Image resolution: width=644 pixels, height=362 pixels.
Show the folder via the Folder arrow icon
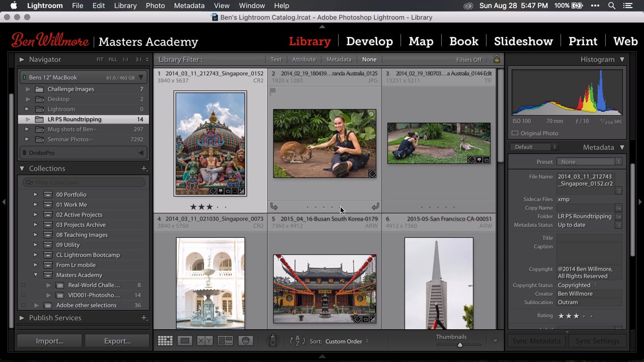coord(618,216)
